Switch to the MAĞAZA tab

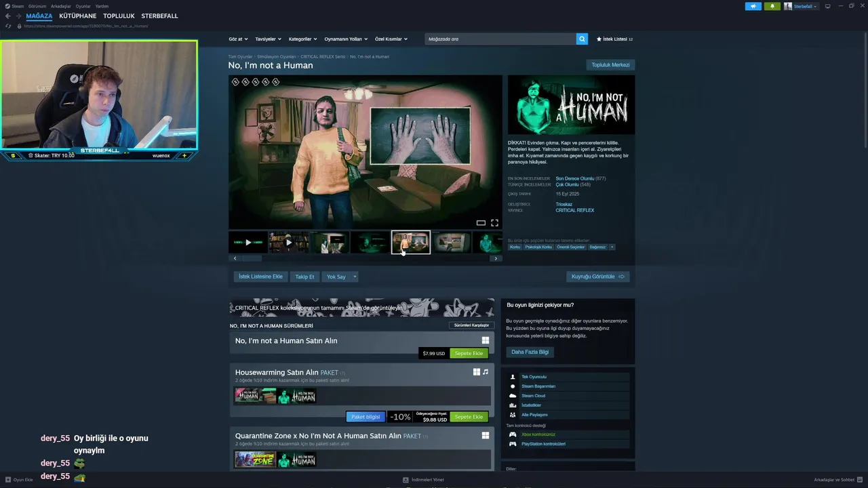point(39,16)
